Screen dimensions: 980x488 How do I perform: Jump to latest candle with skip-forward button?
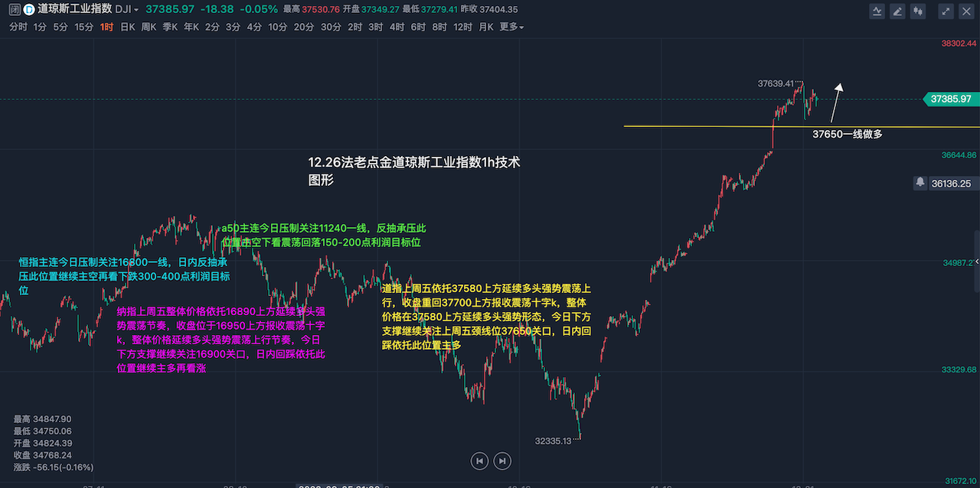click(x=501, y=460)
